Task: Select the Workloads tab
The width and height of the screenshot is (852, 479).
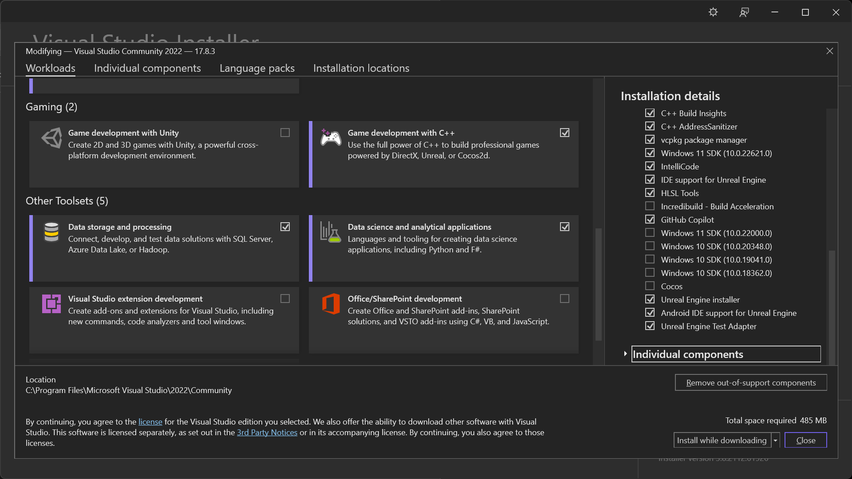Action: pyautogui.click(x=51, y=68)
